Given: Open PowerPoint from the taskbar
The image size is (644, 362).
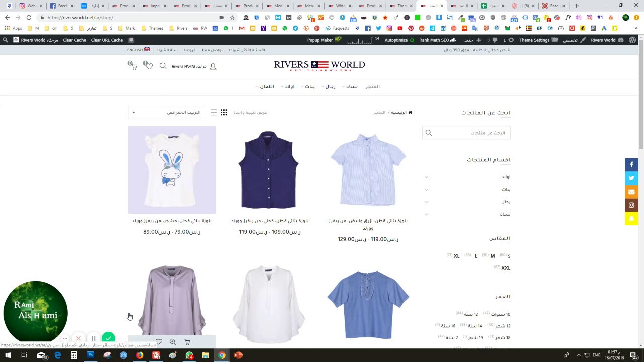Looking at the screenshot, I should [x=238, y=355].
